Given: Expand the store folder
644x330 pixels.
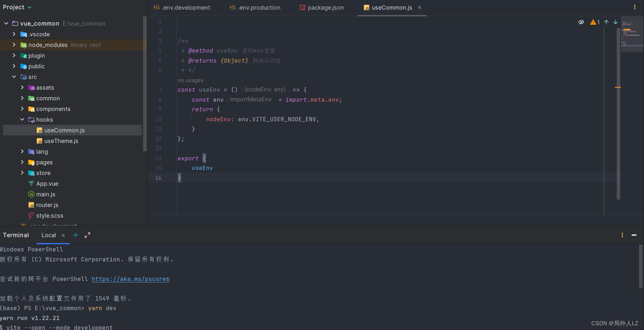Looking at the screenshot, I should (22, 173).
